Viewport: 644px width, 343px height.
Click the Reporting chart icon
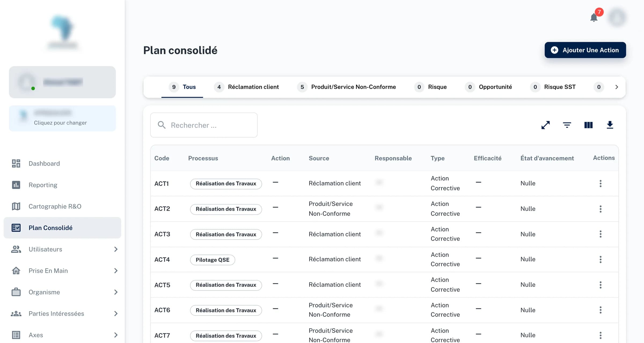point(16,185)
